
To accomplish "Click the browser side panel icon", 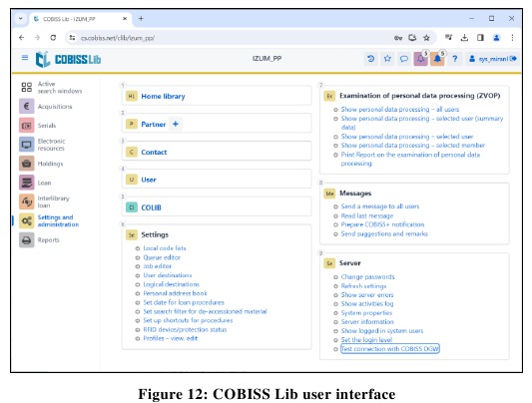I will tap(480, 38).
